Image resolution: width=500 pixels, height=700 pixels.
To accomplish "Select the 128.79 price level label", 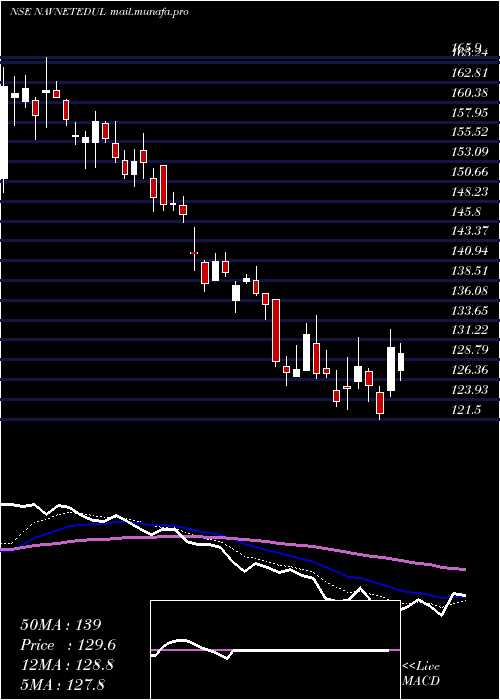I will [x=469, y=350].
